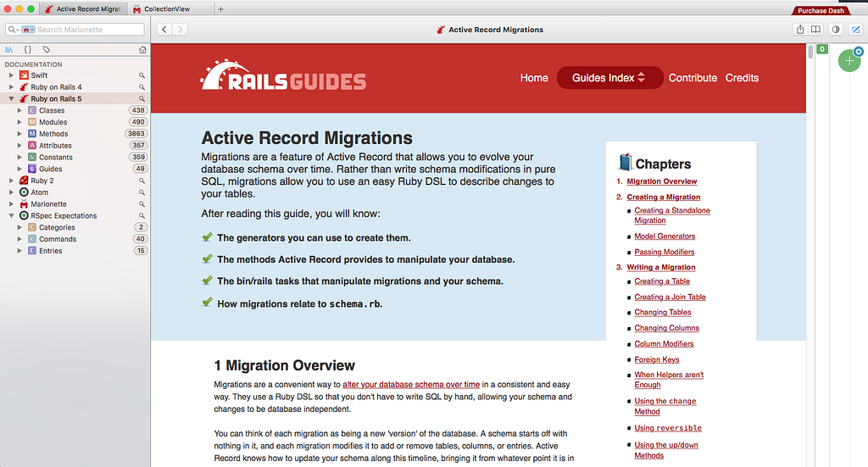The width and height of the screenshot is (868, 467).
Task: Follow alter your database schema over time link
Action: point(411,384)
